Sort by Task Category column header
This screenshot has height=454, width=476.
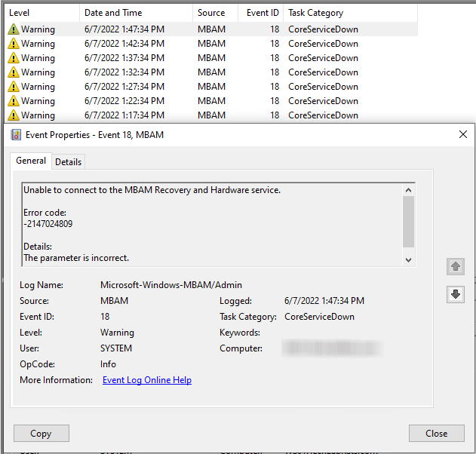click(350, 13)
